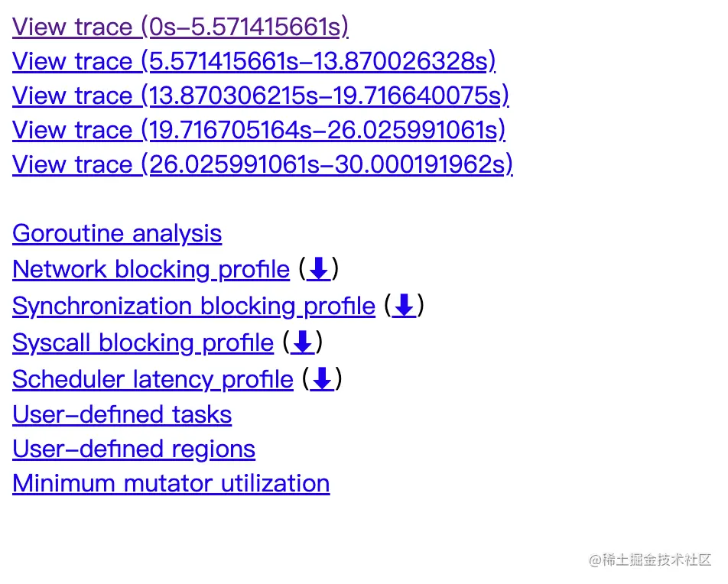Open trace for 26.025991061s–30.000191962s

click(x=262, y=164)
